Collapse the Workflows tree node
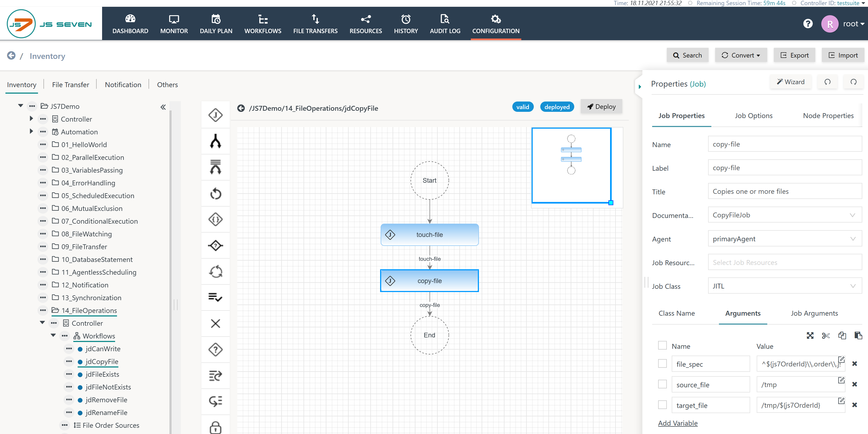The height and width of the screenshot is (434, 868). click(53, 335)
